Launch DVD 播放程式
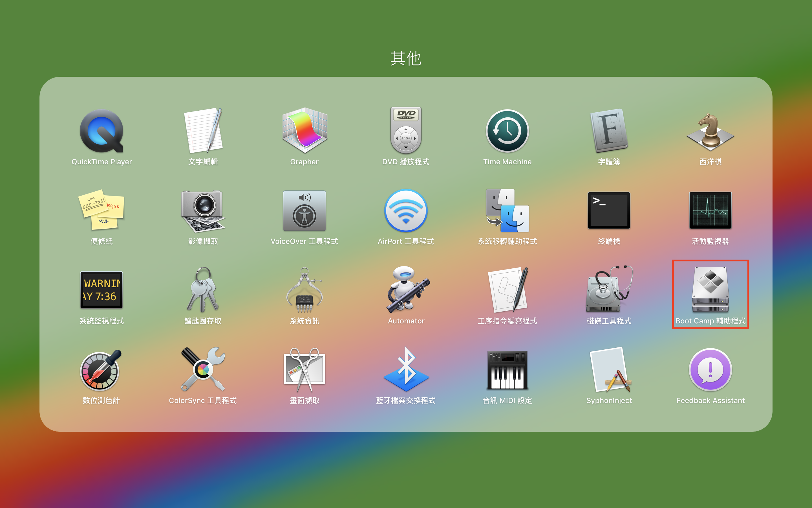The image size is (812, 508). (x=406, y=131)
